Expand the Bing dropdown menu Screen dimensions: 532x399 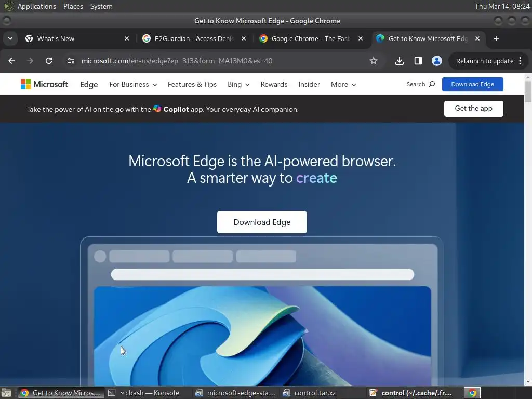pos(238,85)
